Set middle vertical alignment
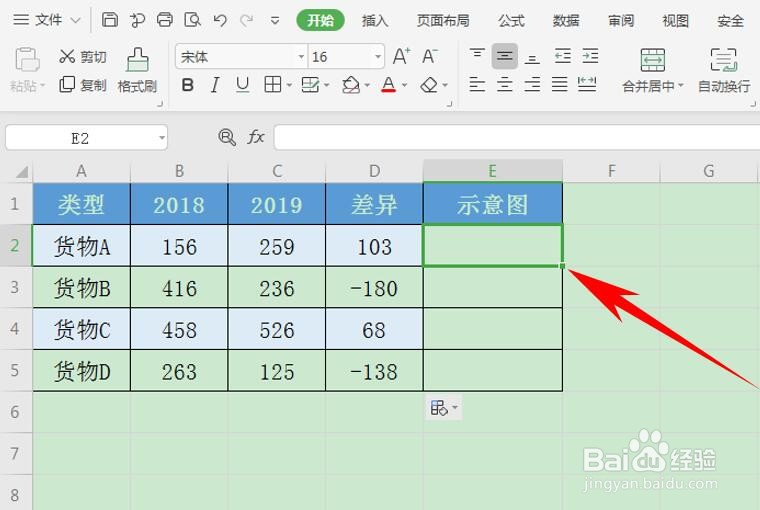The width and height of the screenshot is (760, 510). tap(505, 56)
